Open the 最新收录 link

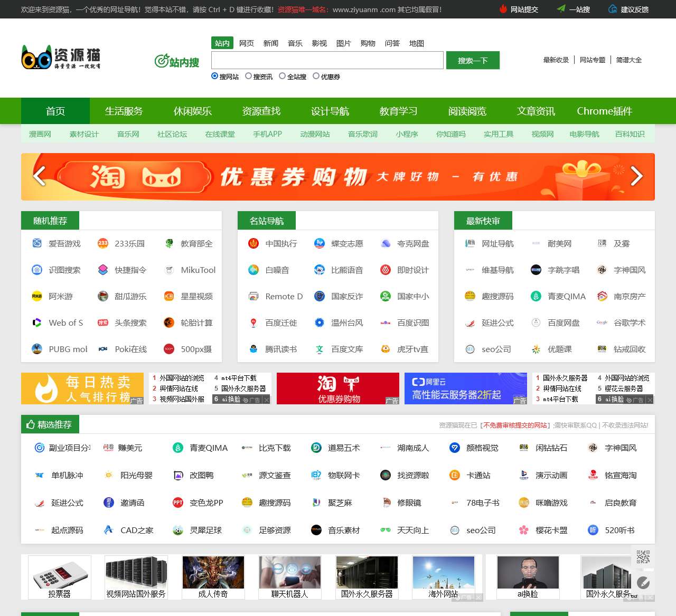click(x=556, y=60)
